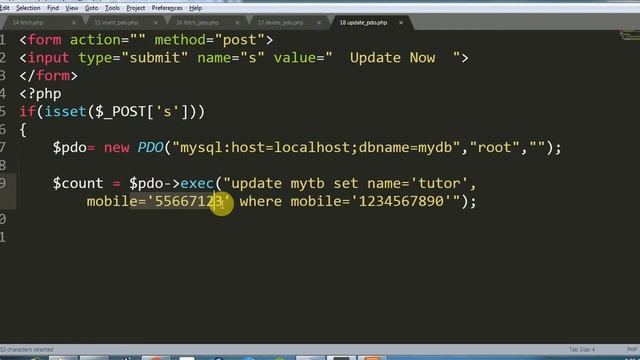Viewport: 640px width, 360px height.
Task: Click the characters selected status text
Action: click(x=27, y=349)
